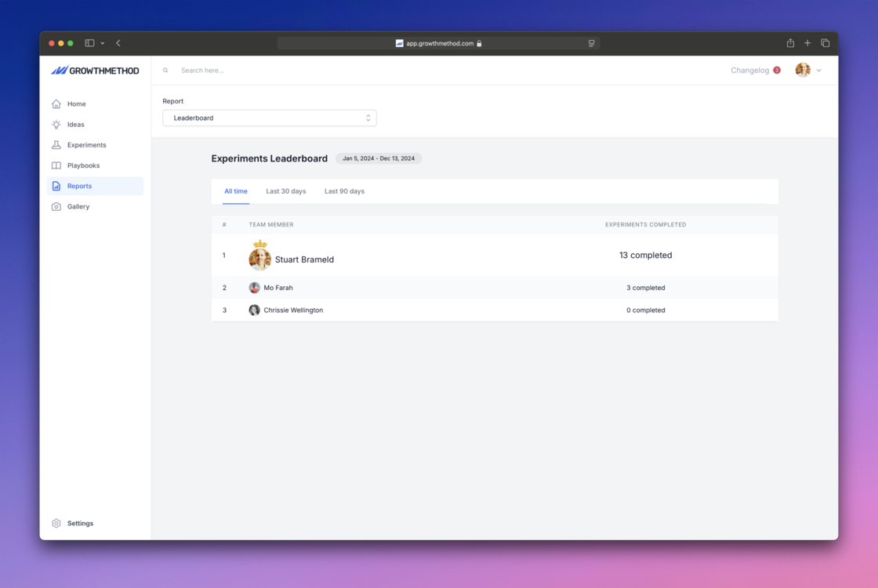Open the Experiments page

(x=95, y=145)
